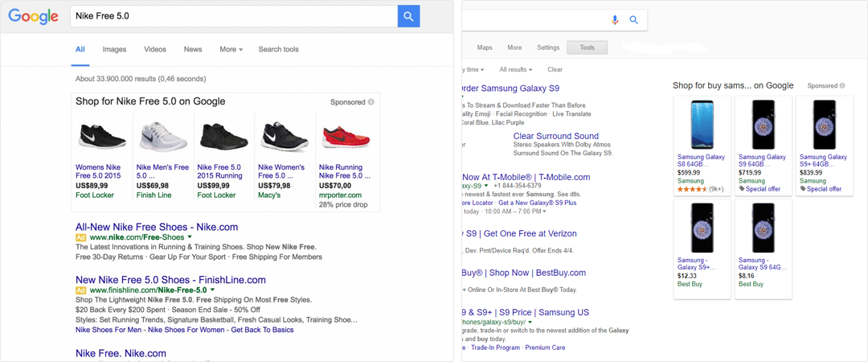
Task: Click the red Nike shoe thumbnail
Action: click(346, 136)
